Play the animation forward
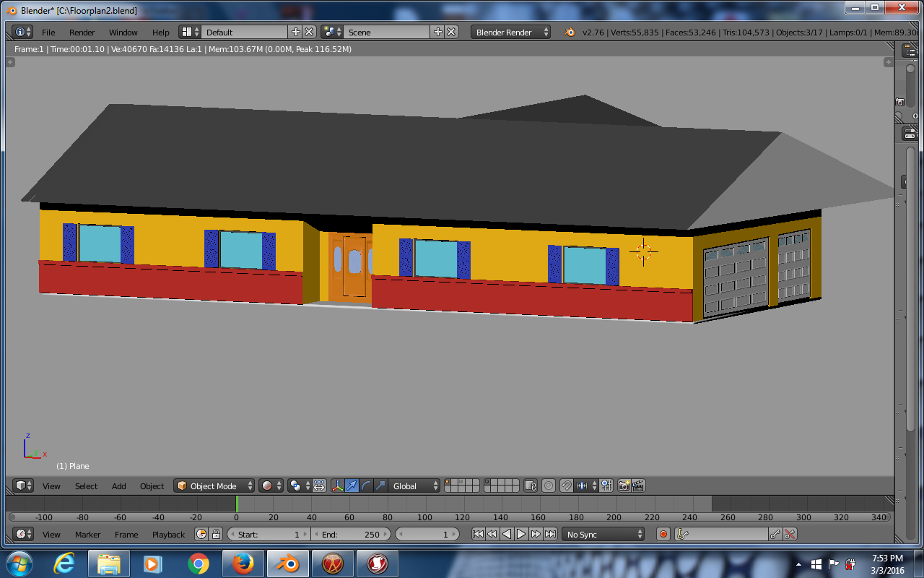This screenshot has width=924, height=578. click(521, 534)
